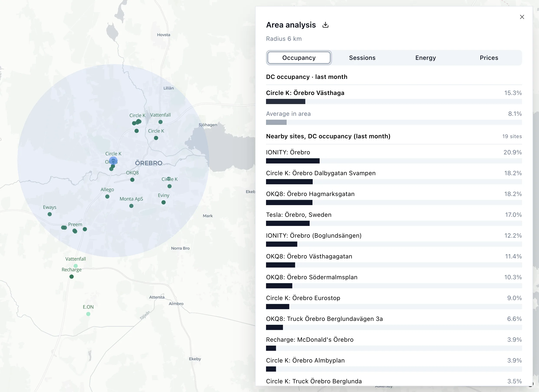Click the 20.9% value for IONITY
This screenshot has width=539, height=392.
click(x=513, y=152)
